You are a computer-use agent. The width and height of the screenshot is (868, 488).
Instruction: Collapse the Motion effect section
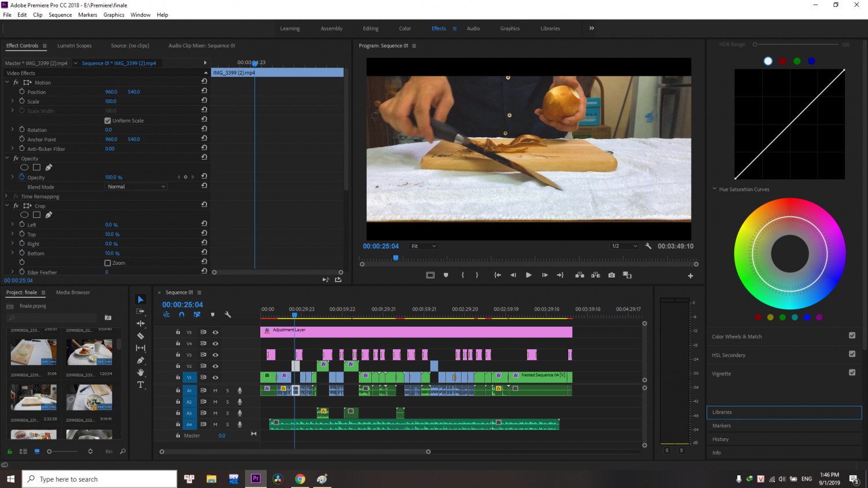[x=7, y=82]
